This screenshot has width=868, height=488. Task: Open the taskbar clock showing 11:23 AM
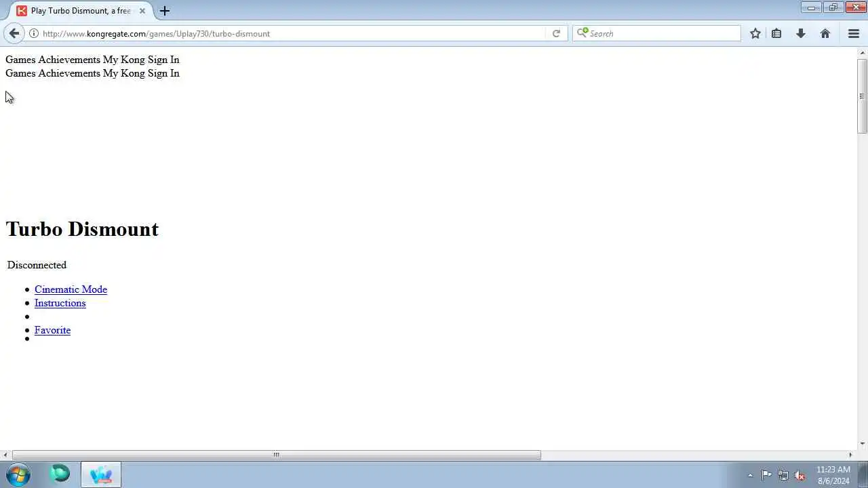[x=833, y=475]
